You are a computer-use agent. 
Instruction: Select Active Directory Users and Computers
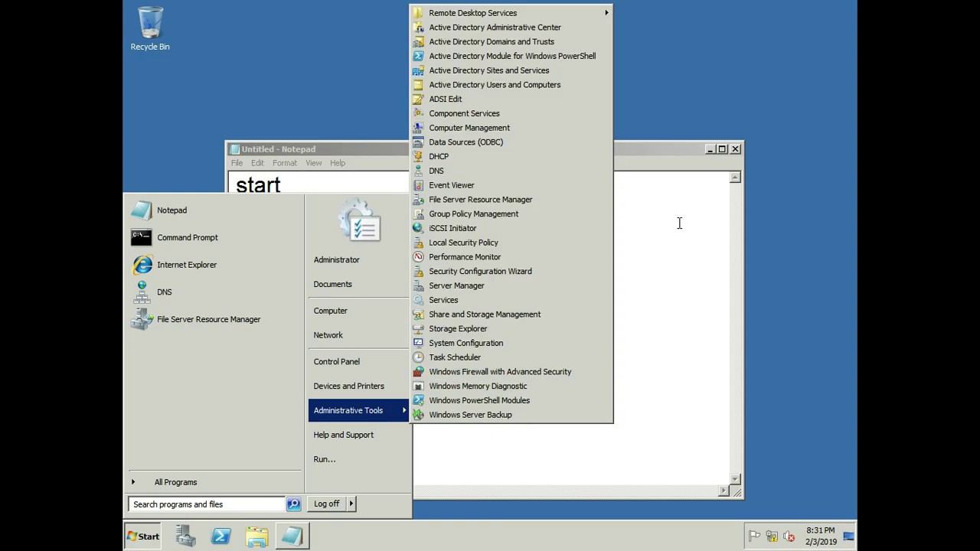click(x=511, y=85)
